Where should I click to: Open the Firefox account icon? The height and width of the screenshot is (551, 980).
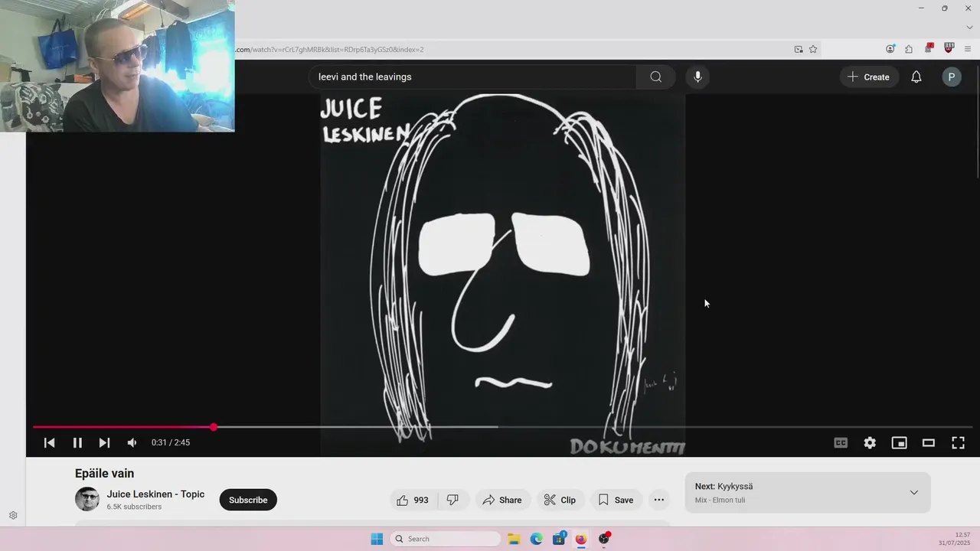click(890, 48)
